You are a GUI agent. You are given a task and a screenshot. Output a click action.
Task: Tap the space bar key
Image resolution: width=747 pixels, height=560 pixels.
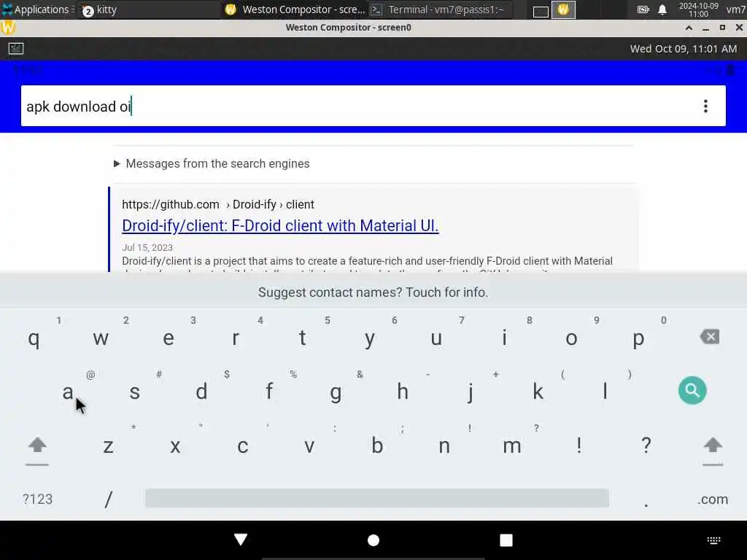(377, 498)
